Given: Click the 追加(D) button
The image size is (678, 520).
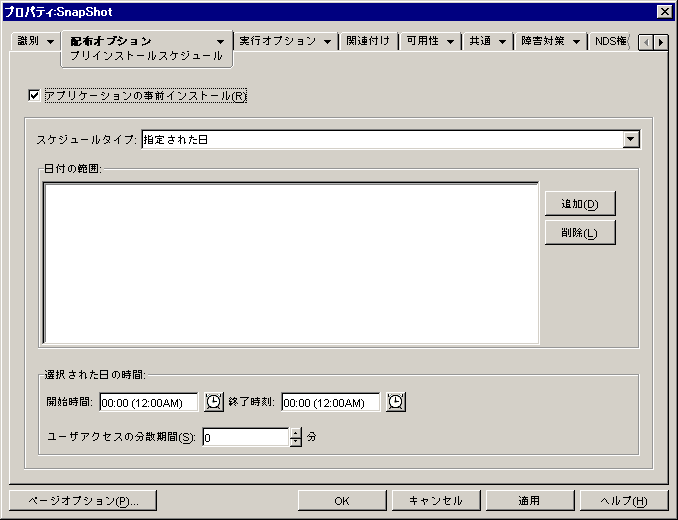Looking at the screenshot, I should 580,204.
